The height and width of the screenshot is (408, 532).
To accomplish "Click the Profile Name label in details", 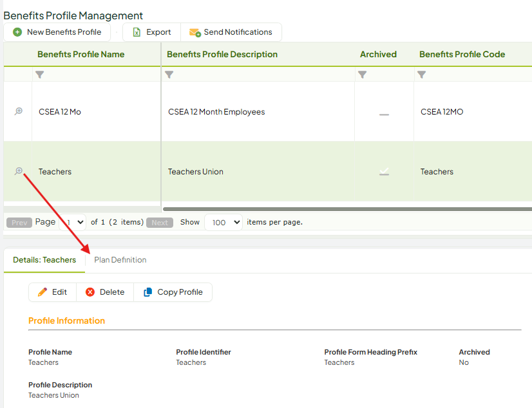I will point(50,352).
